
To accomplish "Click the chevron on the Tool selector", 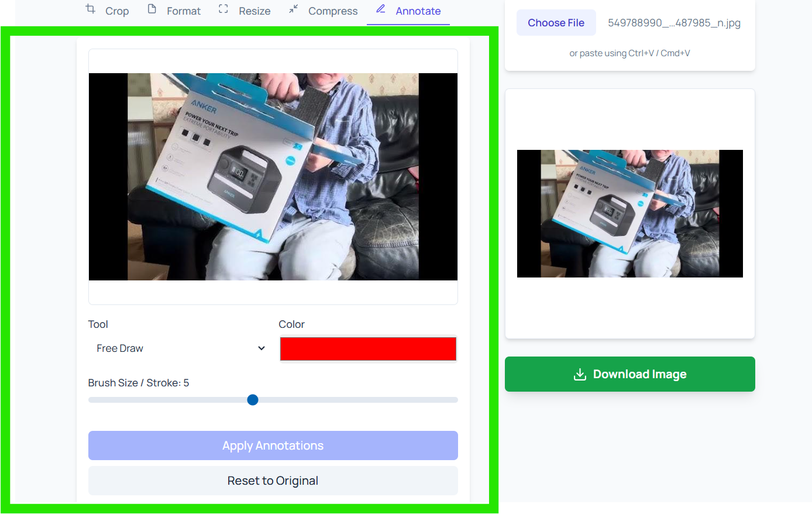I will pos(261,348).
